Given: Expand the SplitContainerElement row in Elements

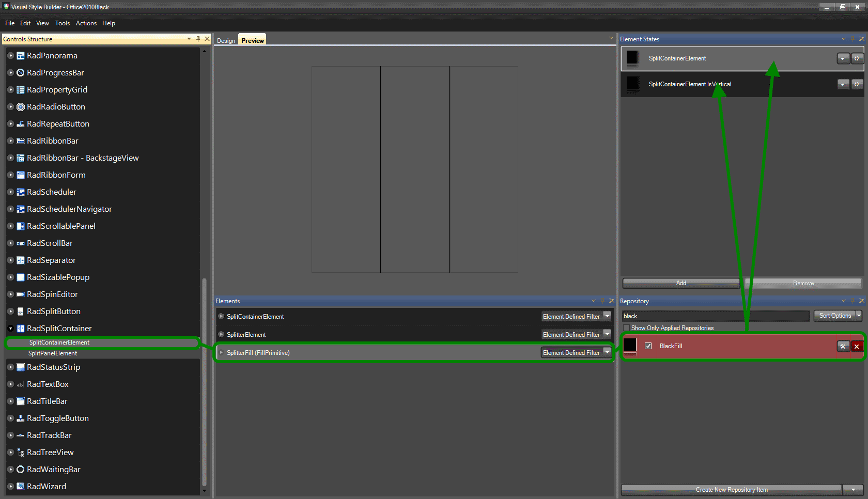Looking at the screenshot, I should coord(221,316).
